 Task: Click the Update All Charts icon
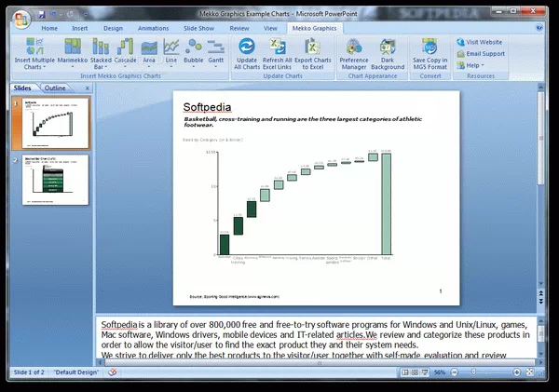point(247,54)
